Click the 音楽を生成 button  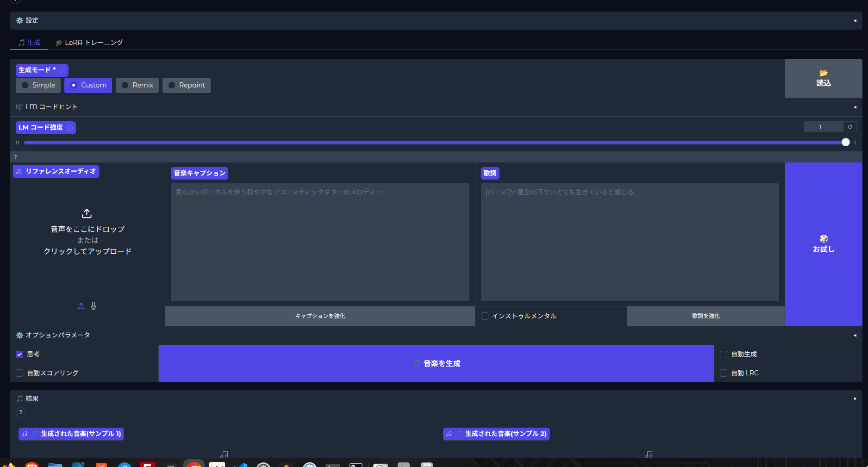click(x=436, y=364)
